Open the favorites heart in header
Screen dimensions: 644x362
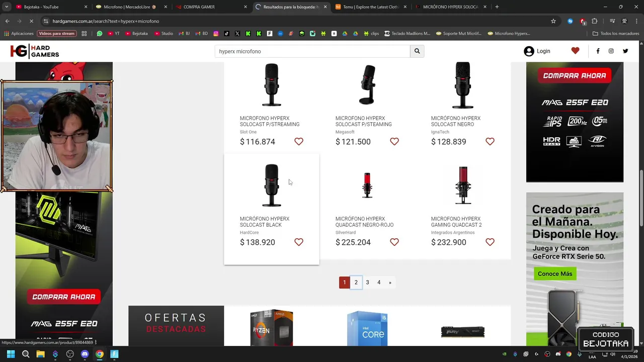tap(576, 51)
